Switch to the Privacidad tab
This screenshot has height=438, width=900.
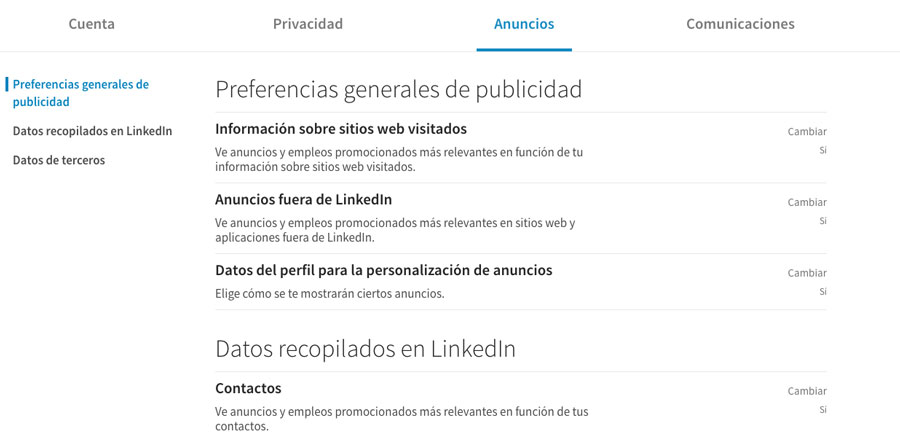(308, 24)
